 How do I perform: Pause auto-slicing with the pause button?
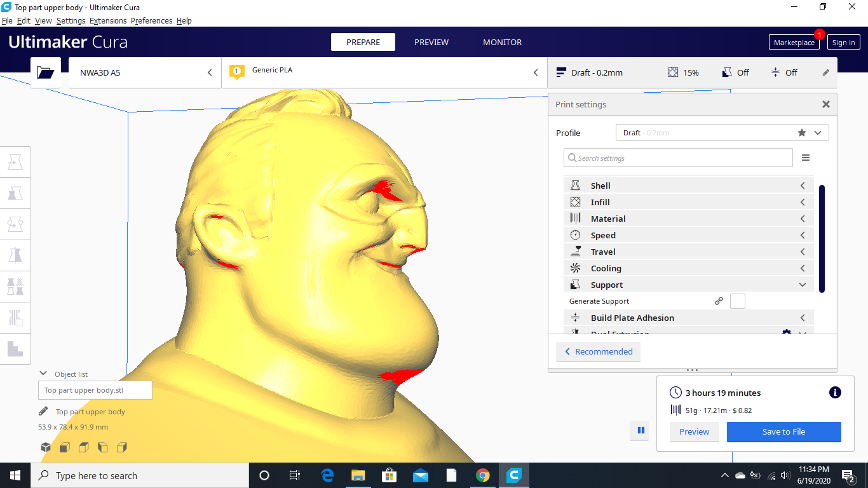coord(639,430)
